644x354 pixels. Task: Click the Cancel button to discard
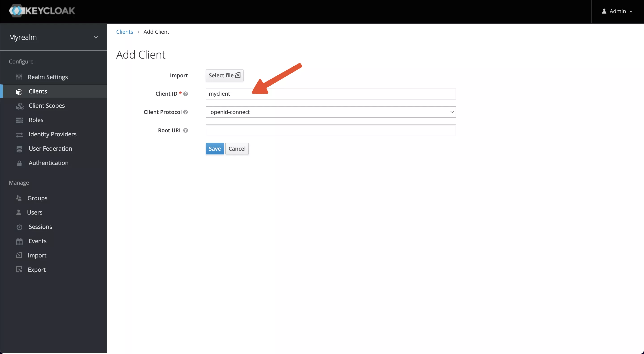click(x=237, y=148)
